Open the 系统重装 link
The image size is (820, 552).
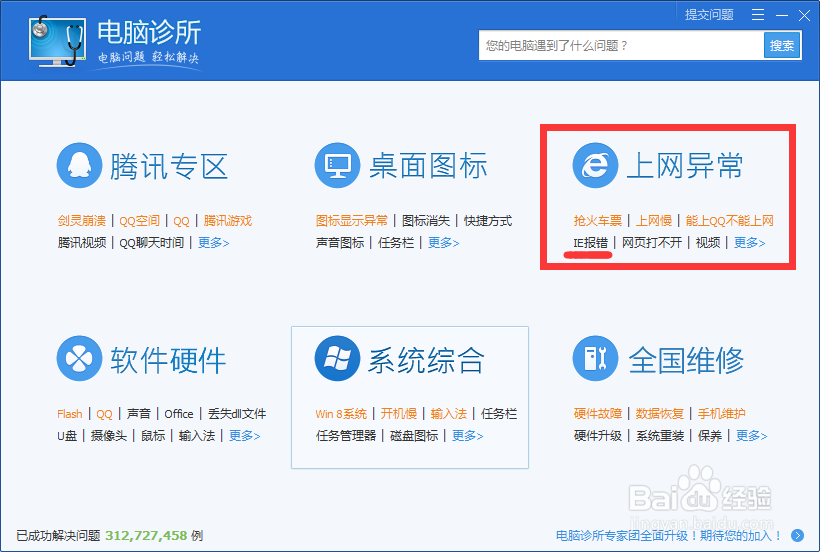coord(660,435)
